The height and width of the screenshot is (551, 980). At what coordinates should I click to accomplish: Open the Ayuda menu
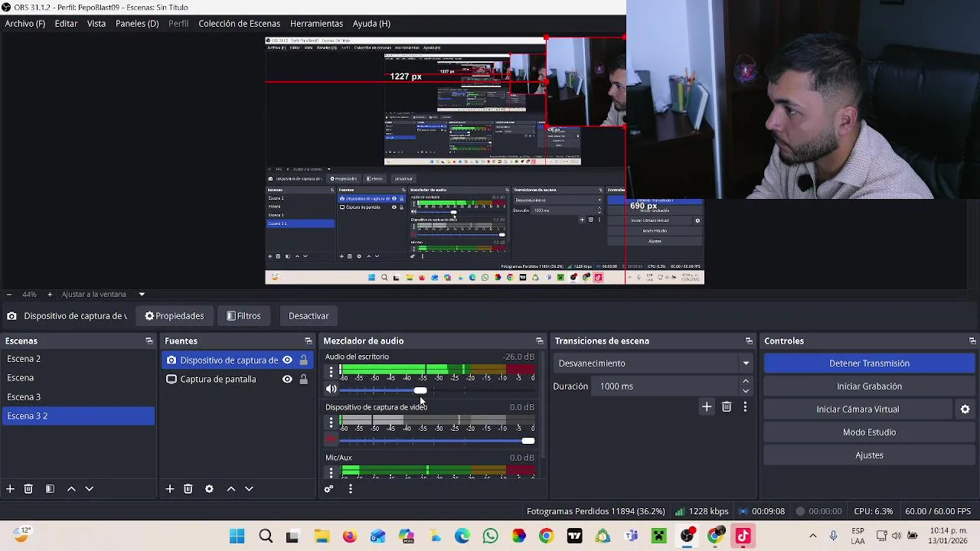pos(371,24)
